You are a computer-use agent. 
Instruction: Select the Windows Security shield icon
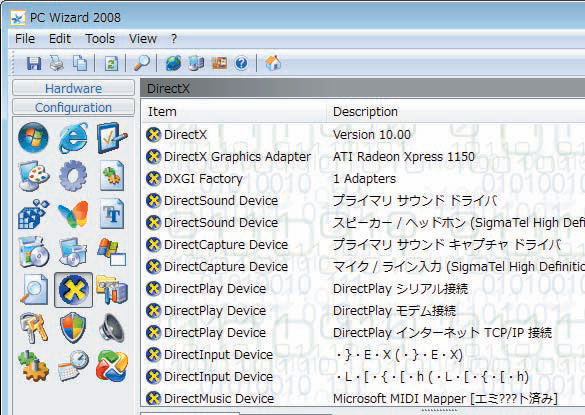coord(73,328)
